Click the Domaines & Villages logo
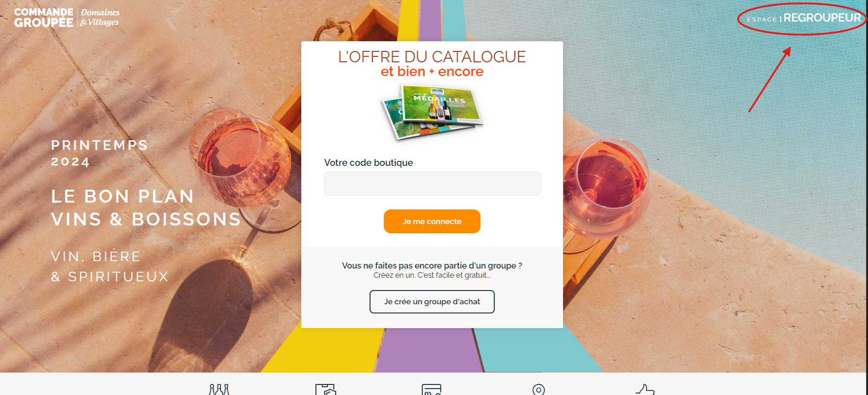Viewport: 868px width, 395px height. pyautogui.click(x=100, y=17)
